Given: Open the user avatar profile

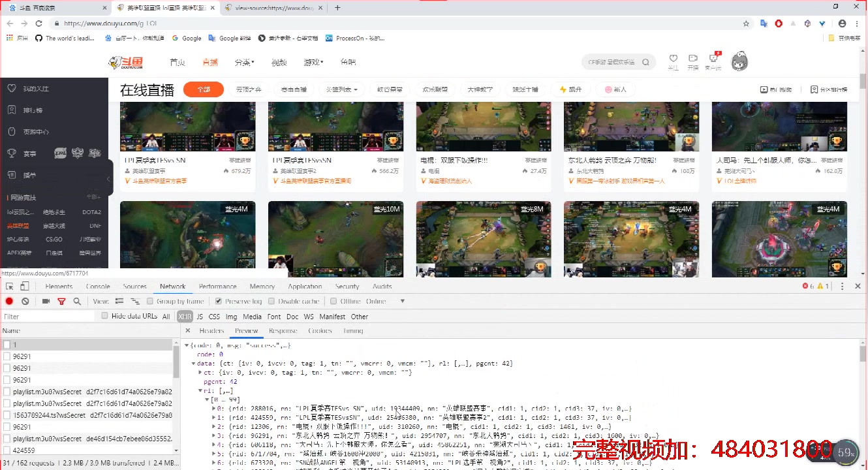Looking at the screenshot, I should [x=739, y=62].
